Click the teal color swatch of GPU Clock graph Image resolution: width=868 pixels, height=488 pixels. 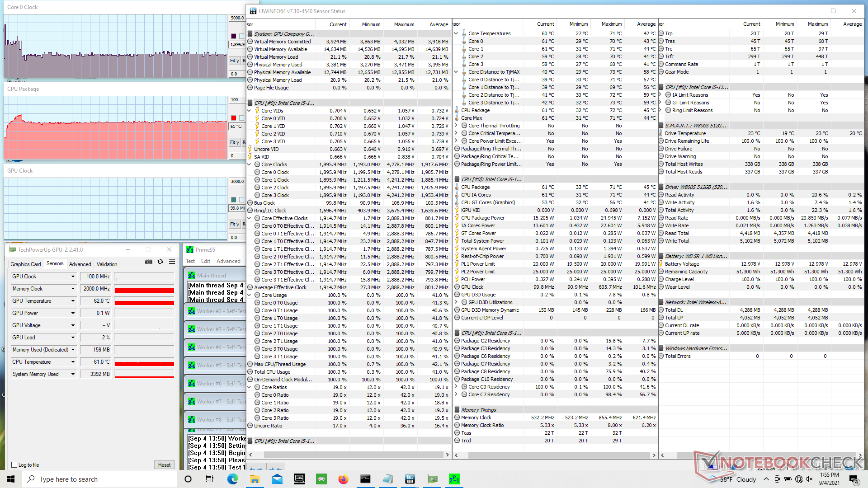[x=234, y=200]
